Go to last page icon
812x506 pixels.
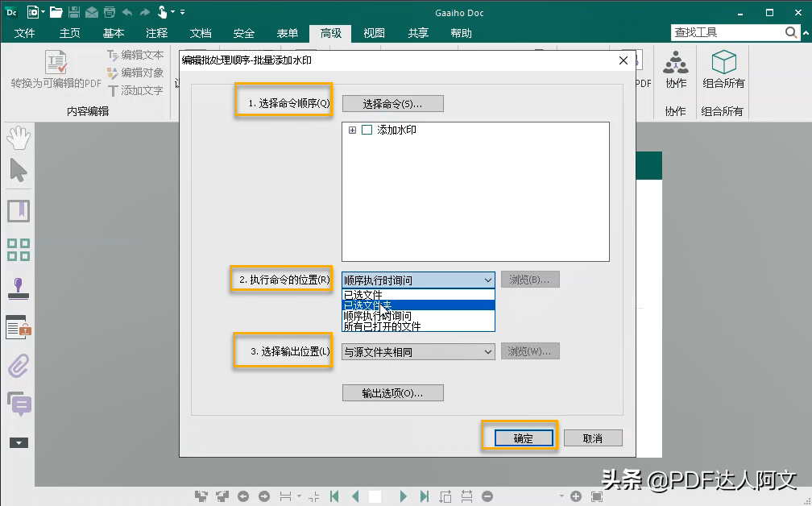click(424, 496)
